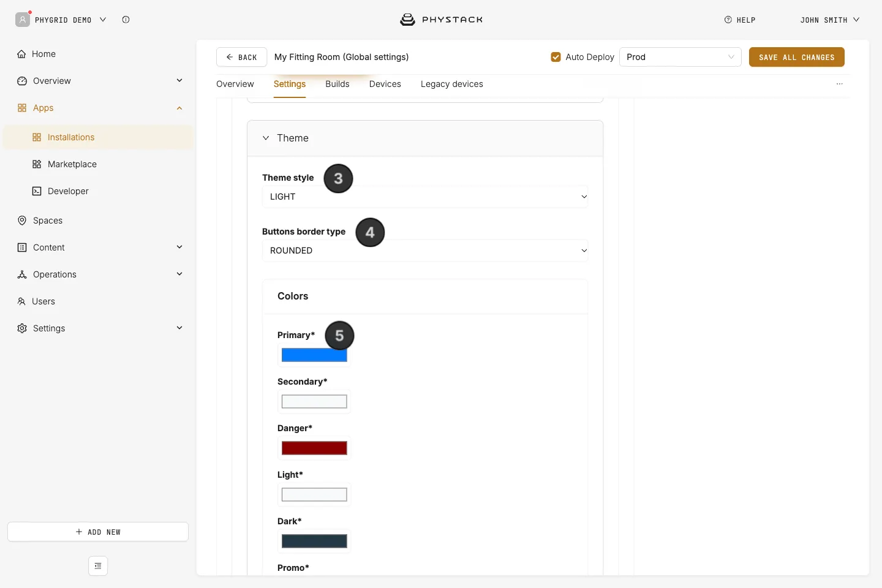Image resolution: width=882 pixels, height=588 pixels.
Task: Open the John Smith account menu
Action: click(830, 20)
